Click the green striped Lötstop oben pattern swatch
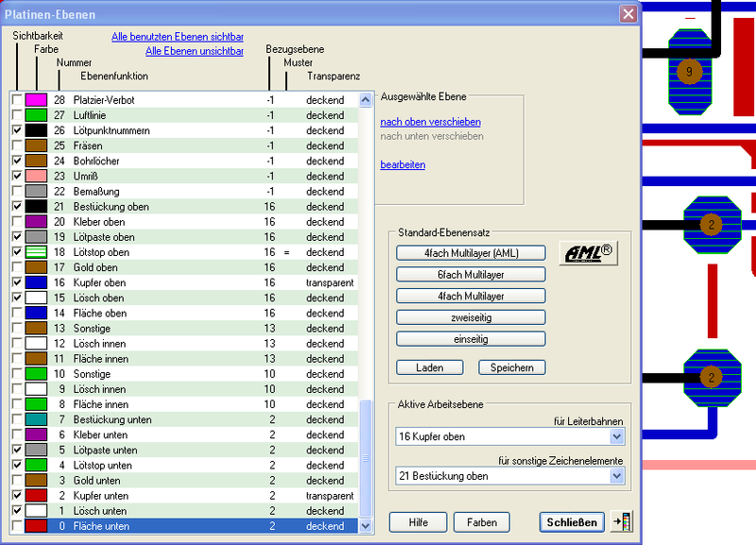The height and width of the screenshot is (545, 756). pyautogui.click(x=37, y=252)
